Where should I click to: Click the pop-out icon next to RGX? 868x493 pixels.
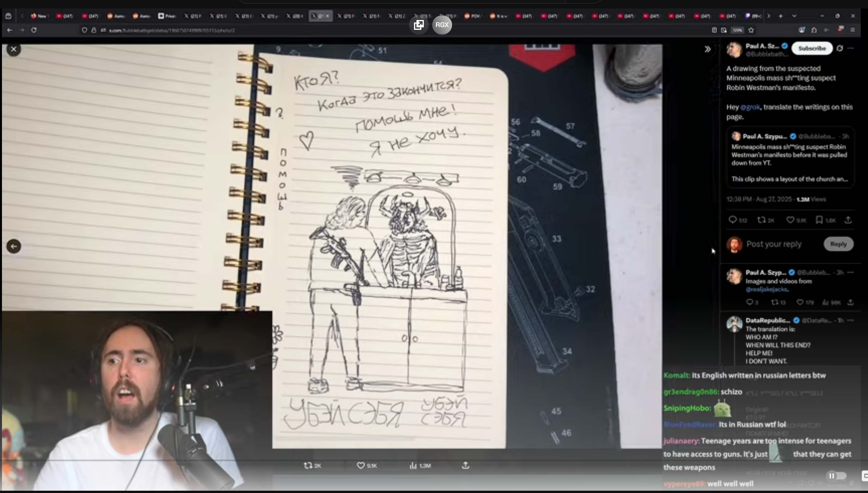coord(419,25)
